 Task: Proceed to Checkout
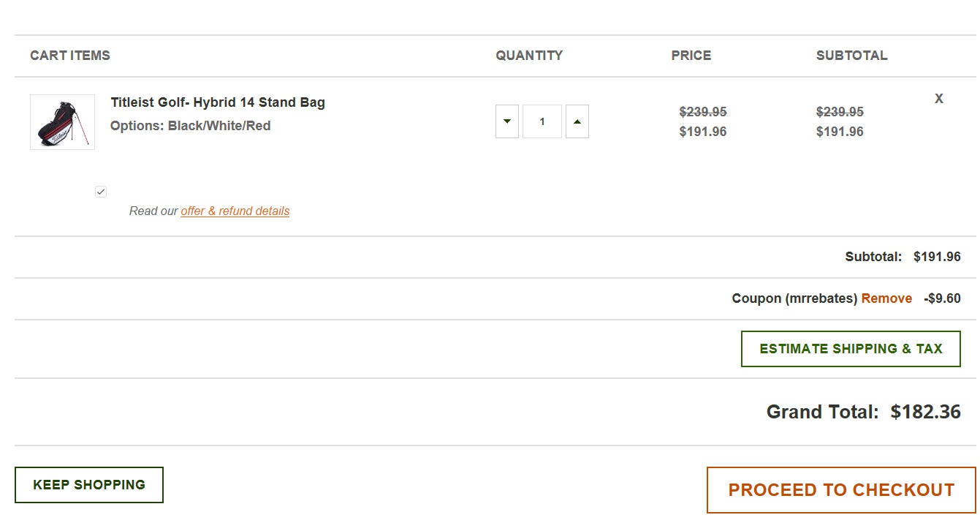[x=841, y=490]
